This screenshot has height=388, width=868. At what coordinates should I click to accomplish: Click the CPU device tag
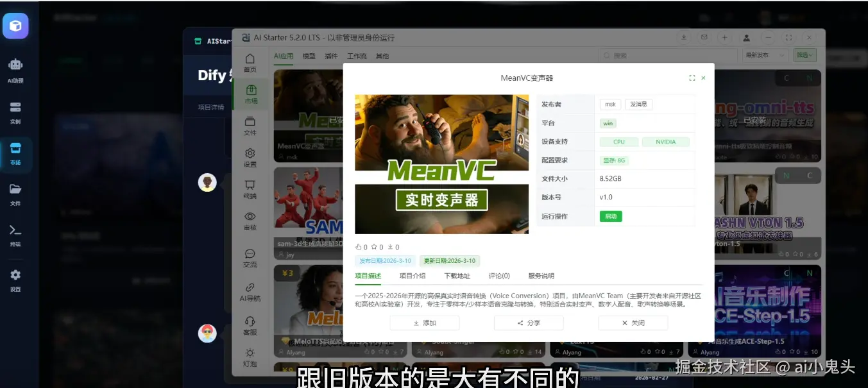(x=619, y=142)
